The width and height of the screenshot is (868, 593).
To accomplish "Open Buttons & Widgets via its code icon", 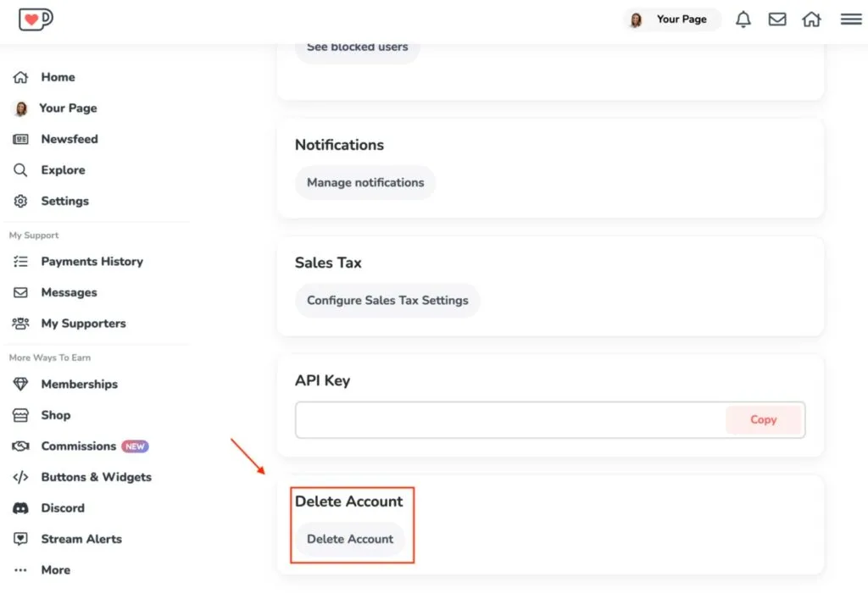I will pyautogui.click(x=21, y=477).
